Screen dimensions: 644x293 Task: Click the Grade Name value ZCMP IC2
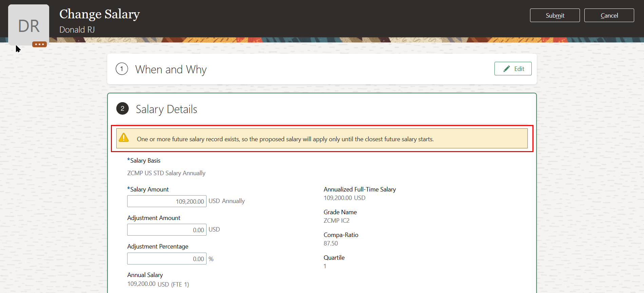tap(336, 221)
